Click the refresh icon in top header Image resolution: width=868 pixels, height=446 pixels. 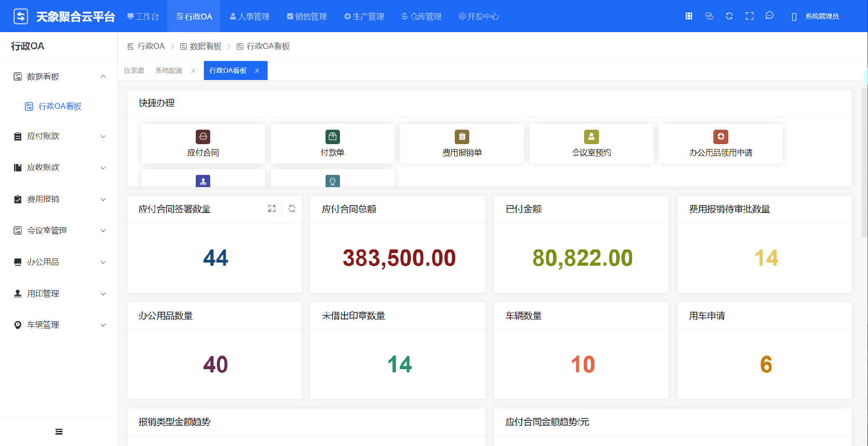pyautogui.click(x=729, y=16)
